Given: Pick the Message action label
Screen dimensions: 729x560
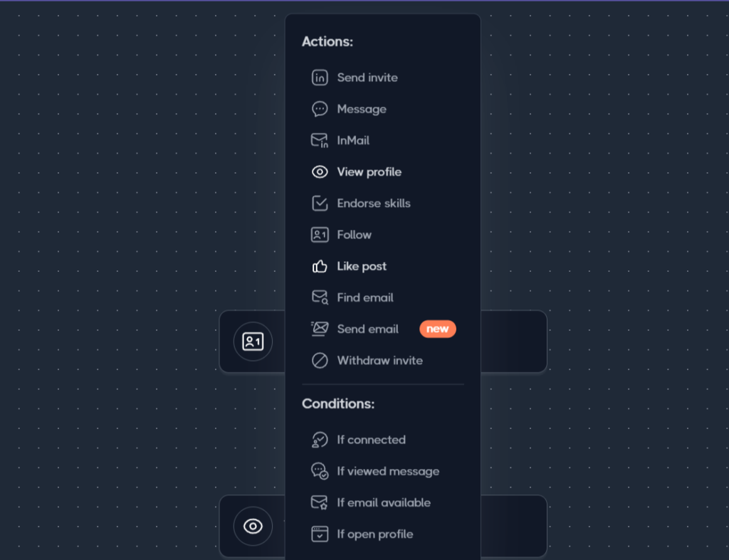Looking at the screenshot, I should [x=361, y=109].
